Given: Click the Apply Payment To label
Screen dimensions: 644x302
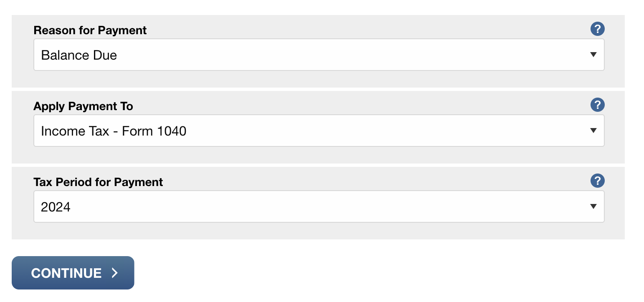Looking at the screenshot, I should (83, 106).
